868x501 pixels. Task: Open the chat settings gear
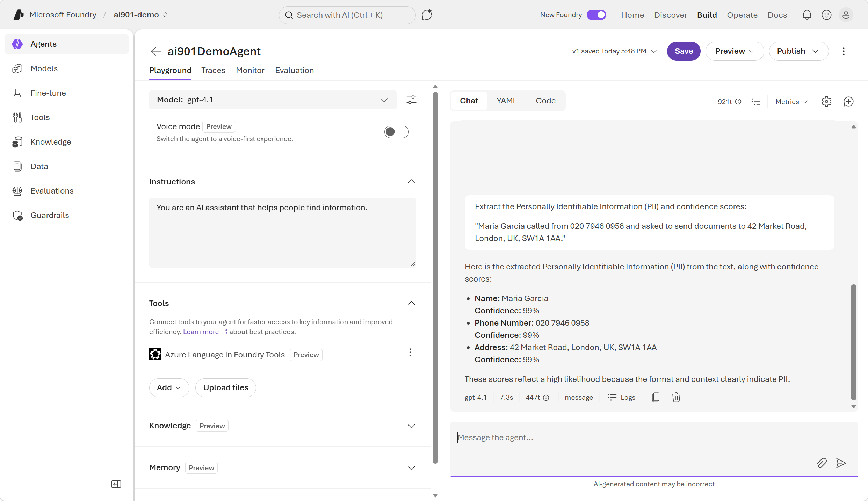click(826, 102)
